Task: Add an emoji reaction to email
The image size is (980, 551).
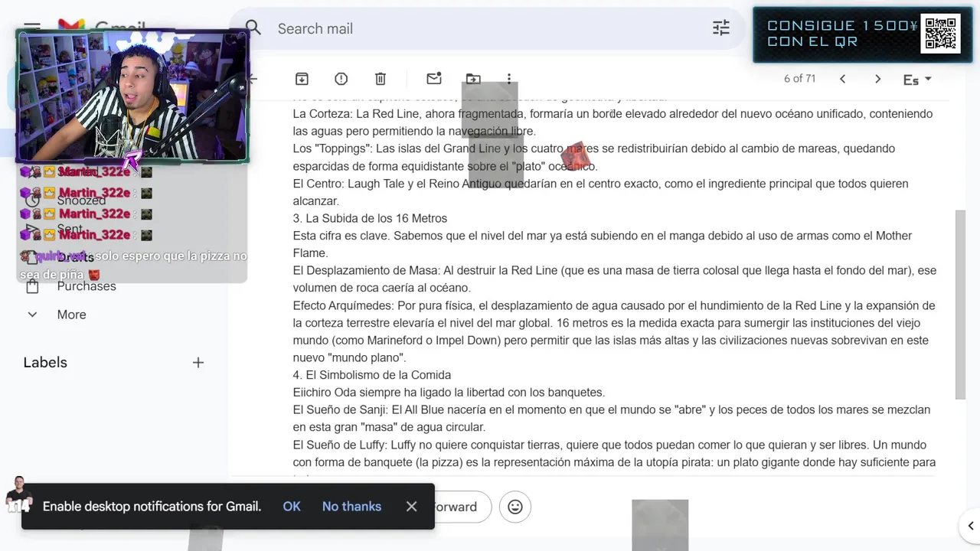Action: 515,507
